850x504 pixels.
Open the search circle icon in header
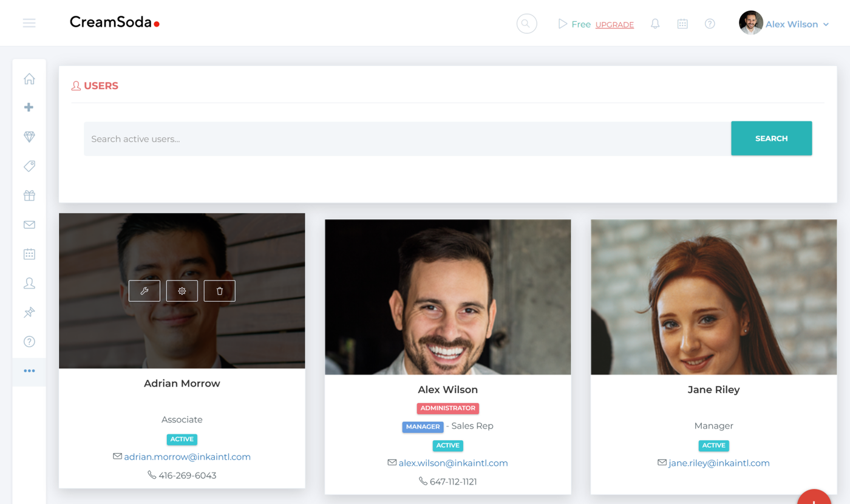point(526,24)
